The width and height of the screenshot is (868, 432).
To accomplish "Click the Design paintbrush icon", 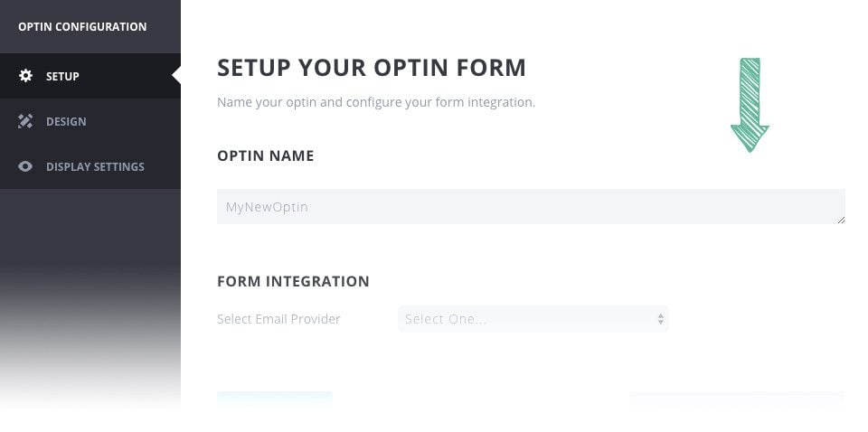I will coord(25,121).
